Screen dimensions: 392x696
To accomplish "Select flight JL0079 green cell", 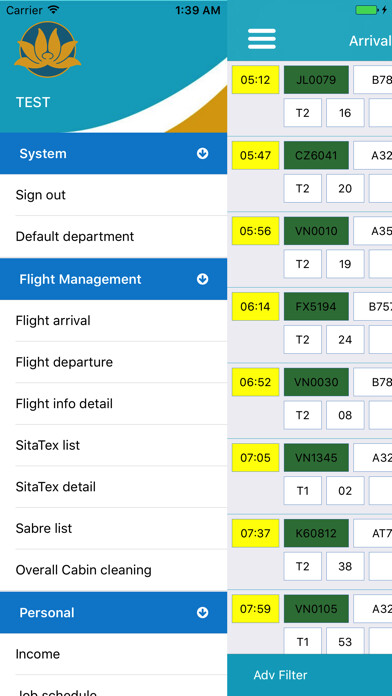I will coord(316,80).
